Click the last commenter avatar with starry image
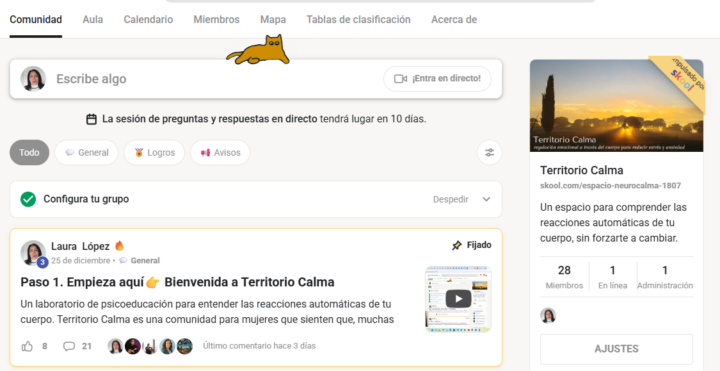Screen dimensions: 720x371 [x=185, y=346]
